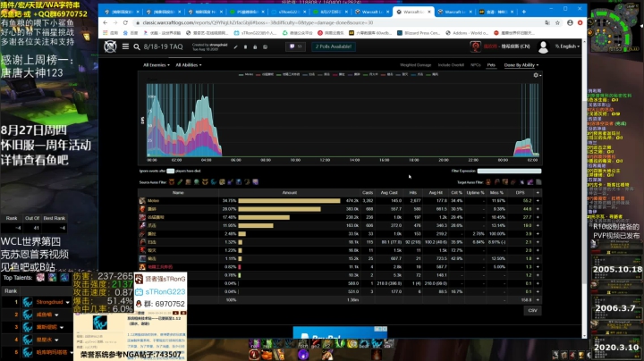
Task: Click the CSV export button
Action: click(532, 310)
